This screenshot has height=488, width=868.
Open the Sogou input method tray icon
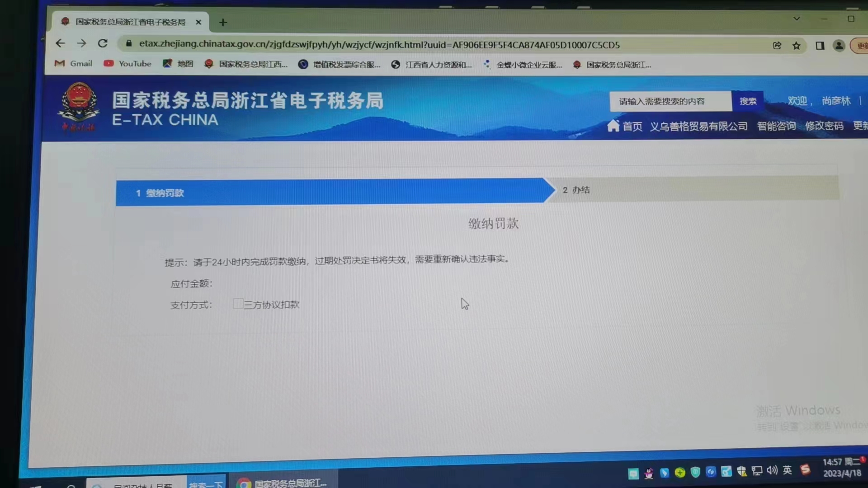point(805,470)
